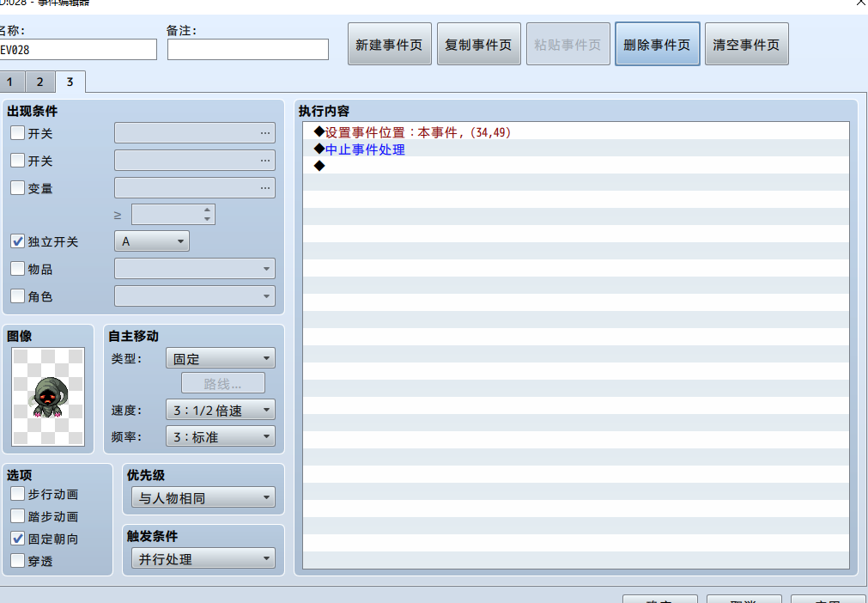This screenshot has width=868, height=603.
Task: Click the 粘贴事件页 button
Action: click(x=568, y=45)
